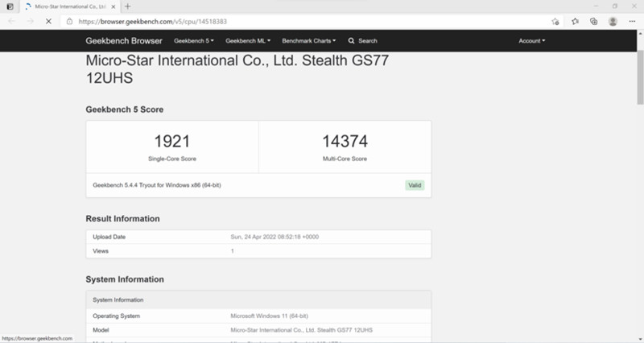Open Edge settings and more menu
The width and height of the screenshot is (644, 343).
633,22
